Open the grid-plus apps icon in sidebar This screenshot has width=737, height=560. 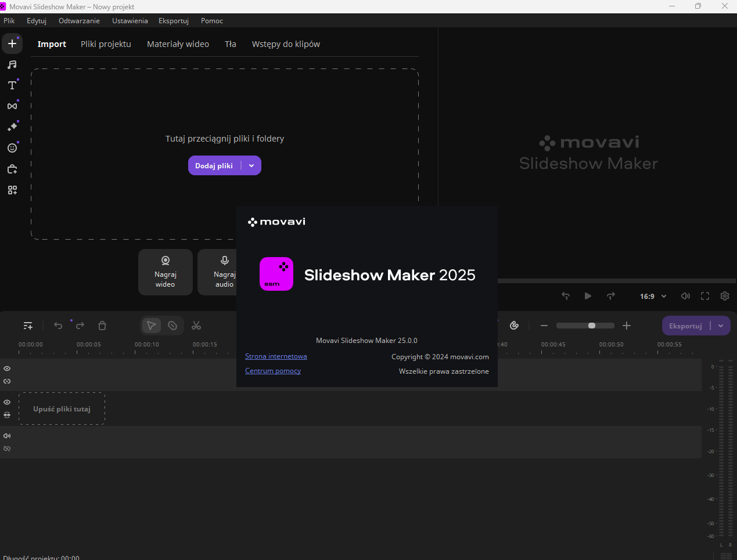coord(12,190)
